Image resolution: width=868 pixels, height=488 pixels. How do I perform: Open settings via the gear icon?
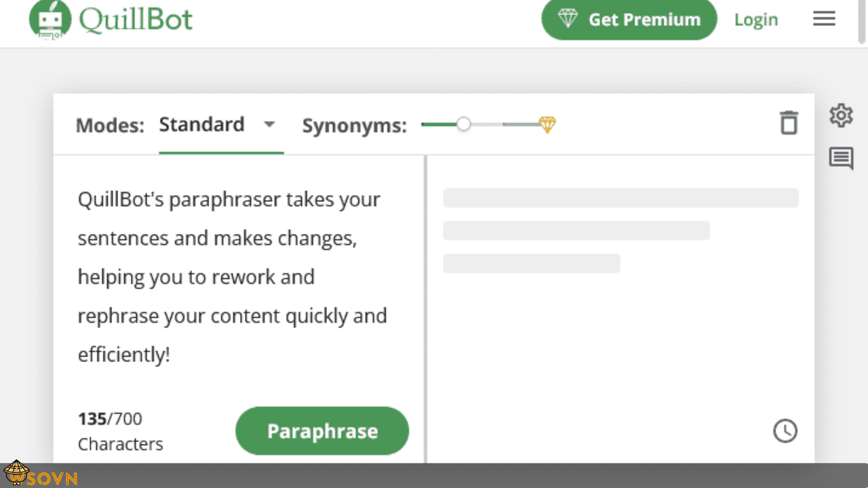pyautogui.click(x=841, y=115)
